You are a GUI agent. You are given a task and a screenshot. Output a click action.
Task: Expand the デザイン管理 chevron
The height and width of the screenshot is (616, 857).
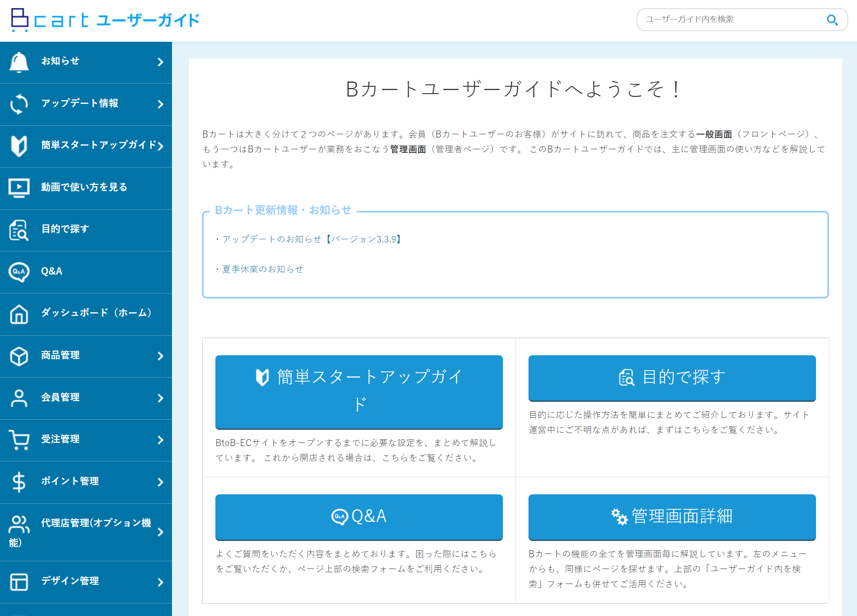(x=161, y=582)
